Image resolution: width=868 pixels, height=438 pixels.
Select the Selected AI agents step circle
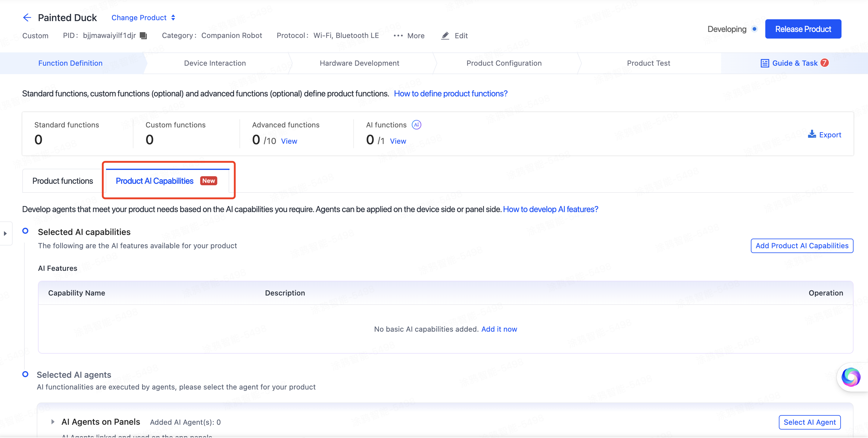click(25, 374)
